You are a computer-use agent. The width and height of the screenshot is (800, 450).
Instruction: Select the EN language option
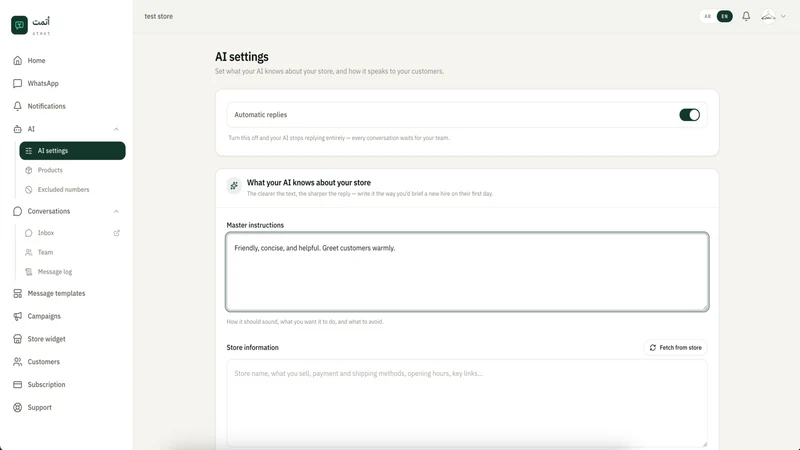coord(724,16)
